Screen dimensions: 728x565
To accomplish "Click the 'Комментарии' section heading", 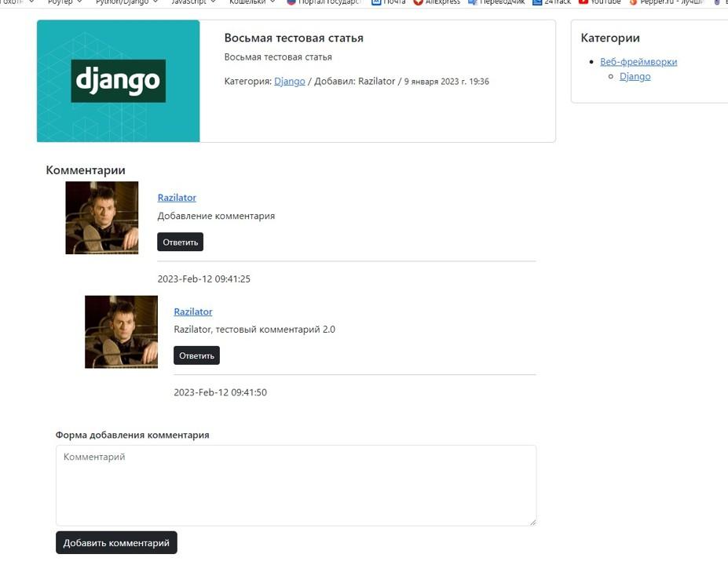I will pyautogui.click(x=86, y=170).
